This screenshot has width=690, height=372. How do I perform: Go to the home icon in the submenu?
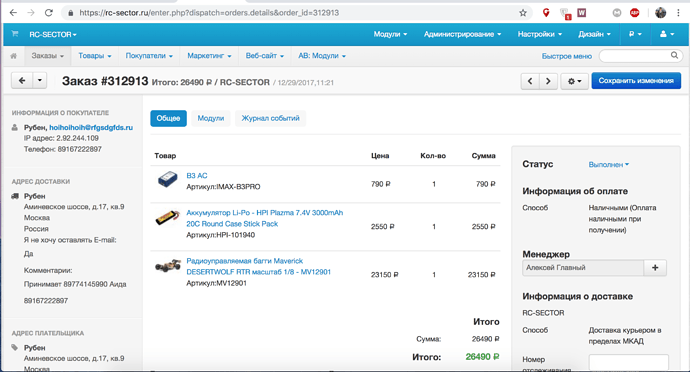coord(14,56)
